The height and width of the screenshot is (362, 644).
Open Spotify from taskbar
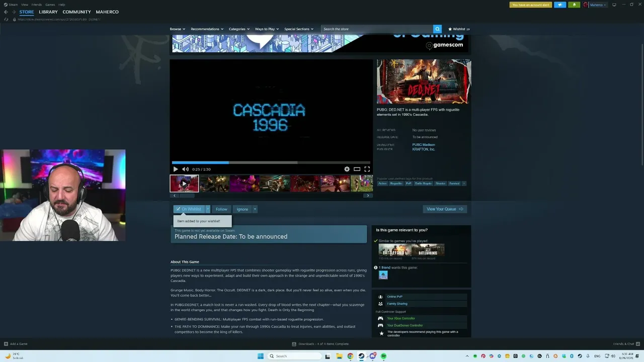pos(383,356)
